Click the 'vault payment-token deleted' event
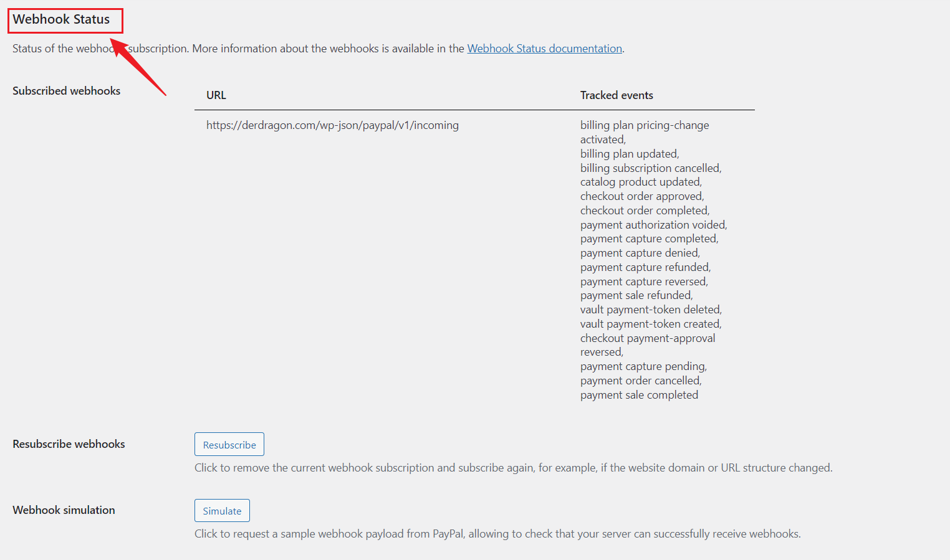950x560 pixels. [650, 310]
